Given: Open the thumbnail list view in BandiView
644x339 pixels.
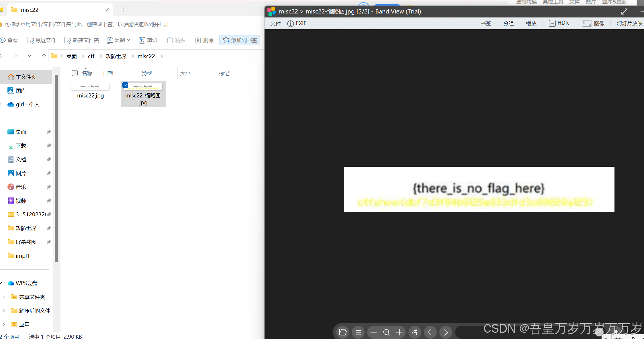Looking at the screenshot, I should coord(358,332).
